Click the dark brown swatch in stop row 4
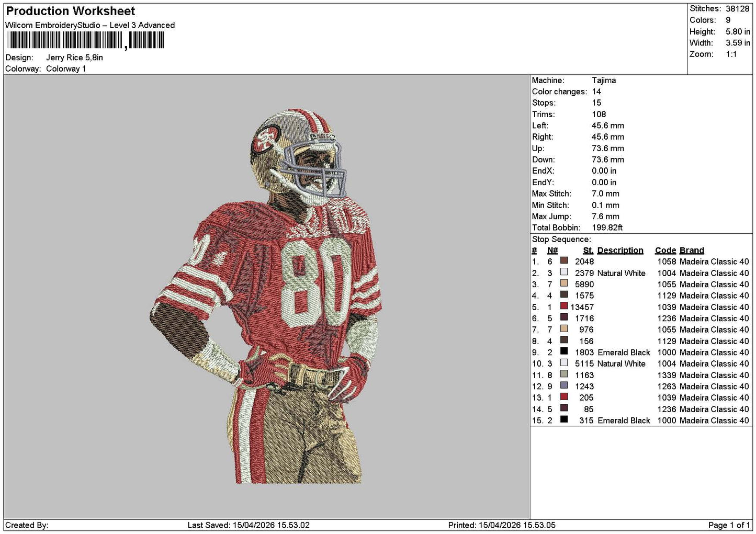 [564, 294]
